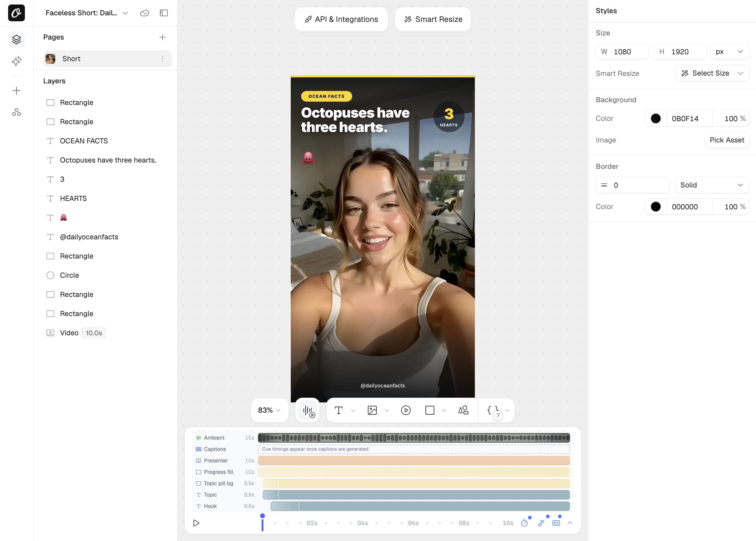
Task: Open the shapes and elements tool
Action: [463, 410]
